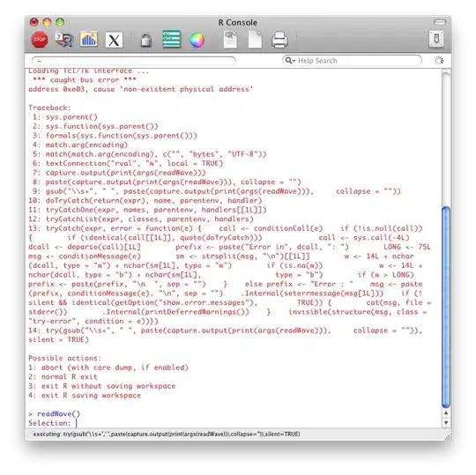Open the source script icon

coord(64,40)
